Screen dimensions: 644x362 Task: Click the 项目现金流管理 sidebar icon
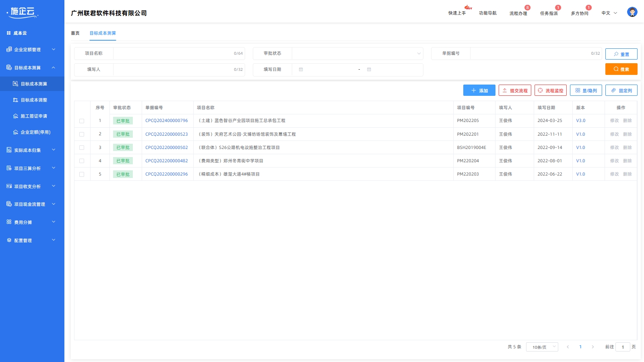9,204
